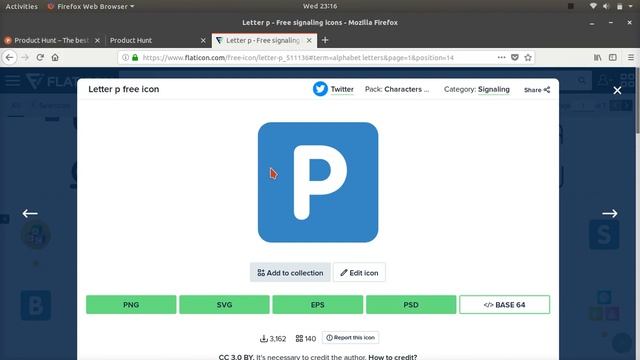Click the green secure padlock icon

[x=135, y=58]
